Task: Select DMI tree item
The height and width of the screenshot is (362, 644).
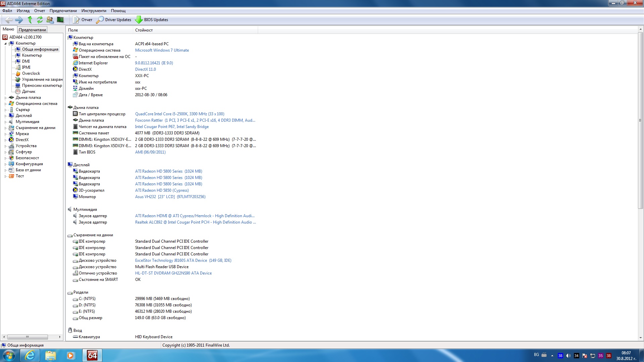Action: click(x=26, y=61)
